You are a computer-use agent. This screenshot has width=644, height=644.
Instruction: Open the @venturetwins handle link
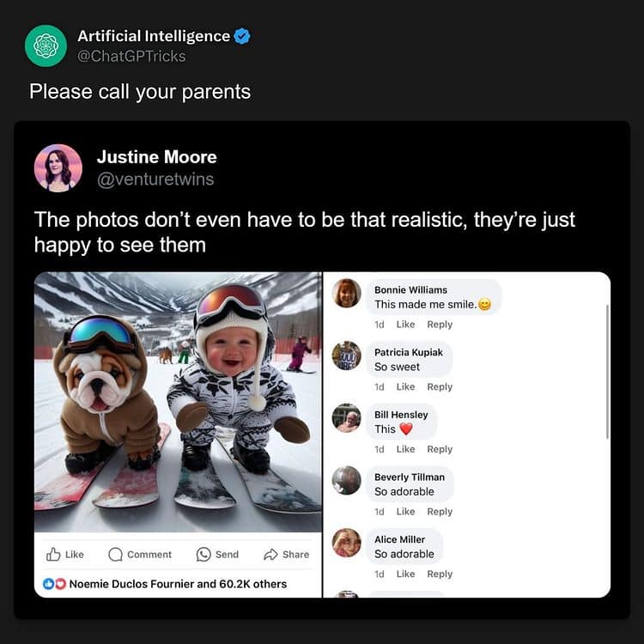155,179
